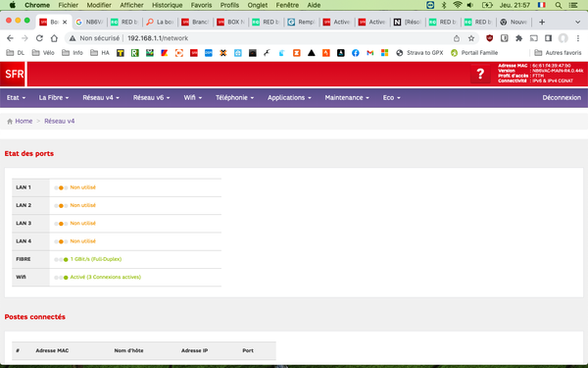Viewport: 588px width, 368px height.
Task: Open the Favoris menu
Action: pos(201,5)
